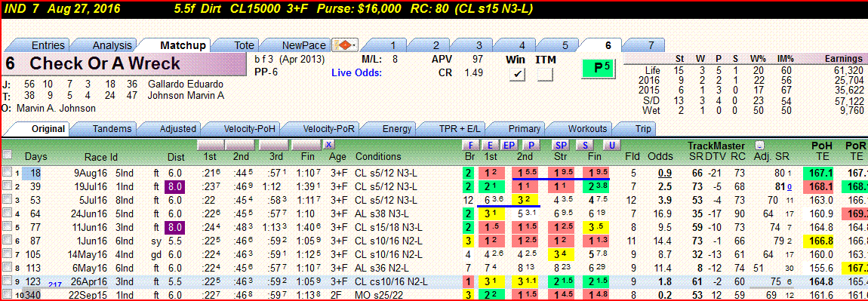
Task: Click the blank button above the Fin time column
Action: [306, 144]
